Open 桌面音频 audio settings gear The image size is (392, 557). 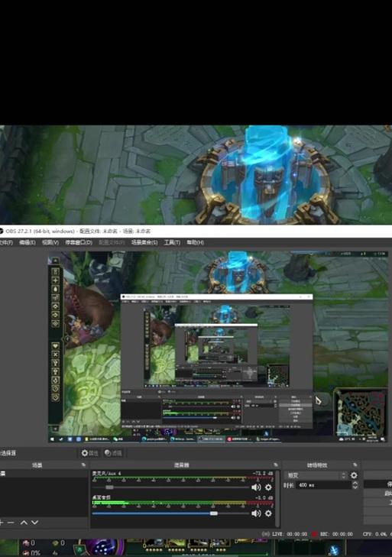(x=268, y=513)
